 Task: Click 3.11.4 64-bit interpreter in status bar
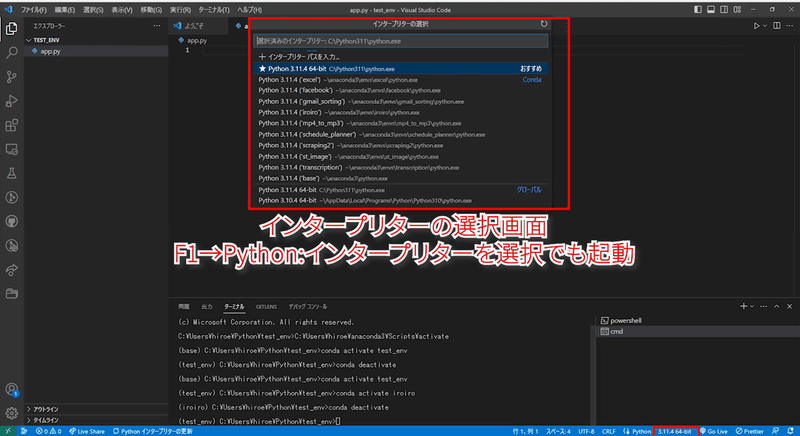[674, 431]
